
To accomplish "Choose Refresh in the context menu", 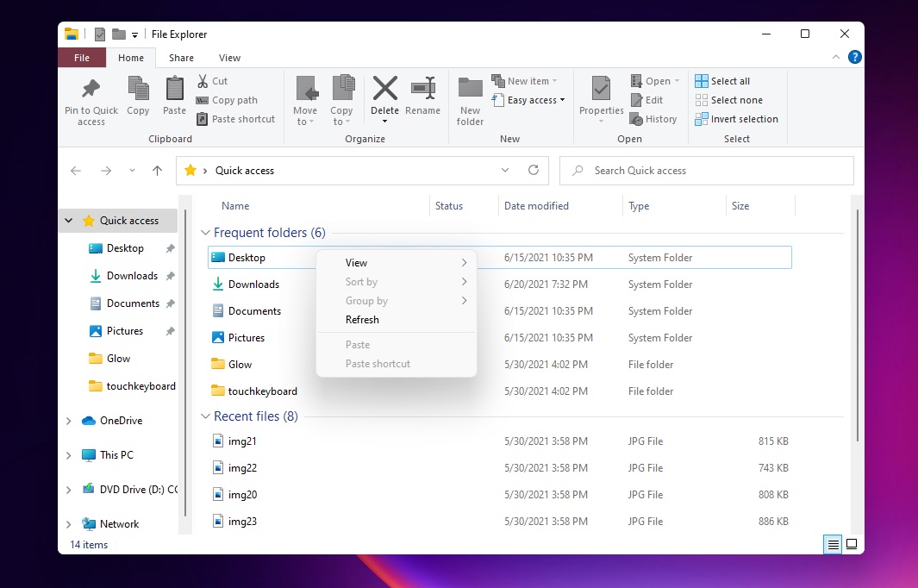I will click(362, 320).
